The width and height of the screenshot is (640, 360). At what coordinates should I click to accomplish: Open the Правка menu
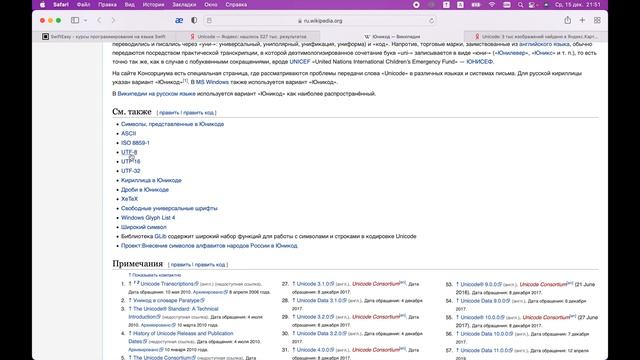tap(107, 5)
